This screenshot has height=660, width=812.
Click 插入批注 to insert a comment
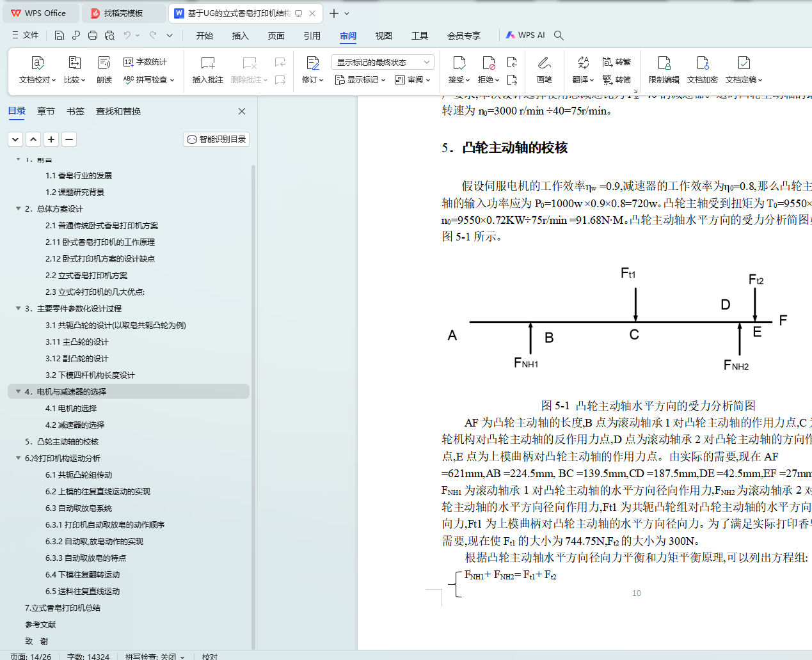point(208,70)
